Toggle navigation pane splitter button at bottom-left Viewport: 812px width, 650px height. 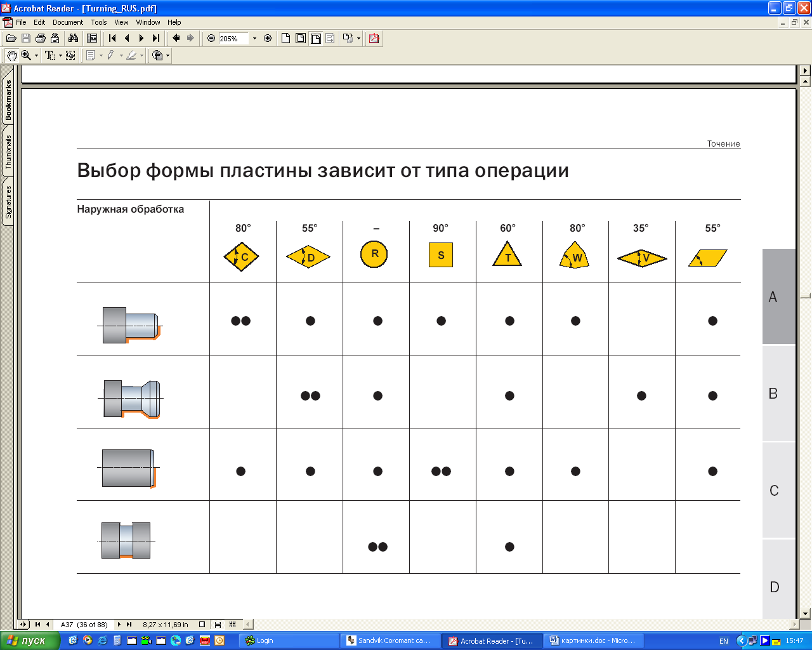(23, 625)
